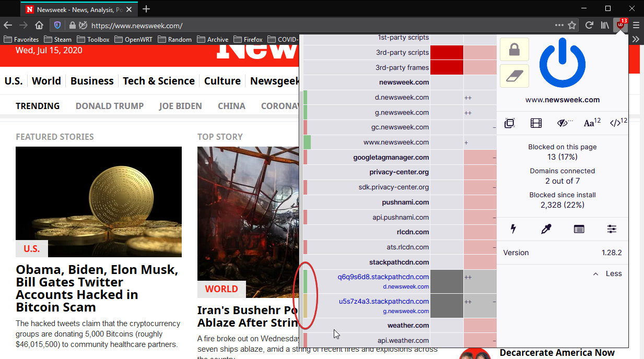This screenshot has width=644, height=359.
Task: Click the bitcoin featured story image
Action: 99,202
